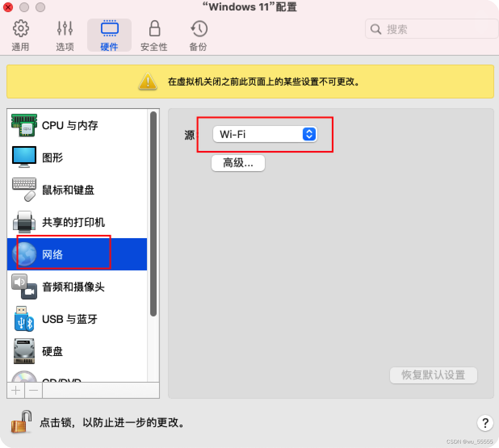Open the 源 Wi-Fi source dropdown
499x448 pixels.
pos(265,134)
